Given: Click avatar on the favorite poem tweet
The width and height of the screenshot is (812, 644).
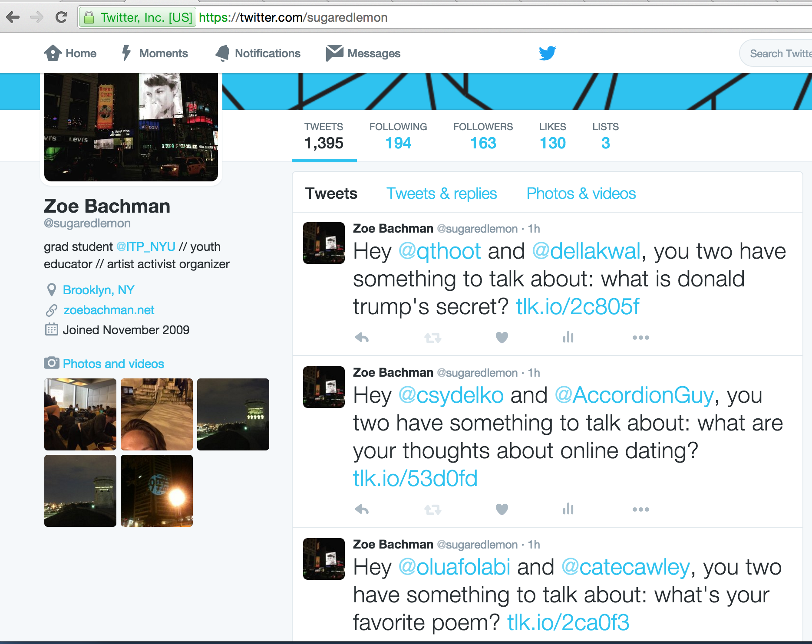Looking at the screenshot, I should click(x=324, y=559).
